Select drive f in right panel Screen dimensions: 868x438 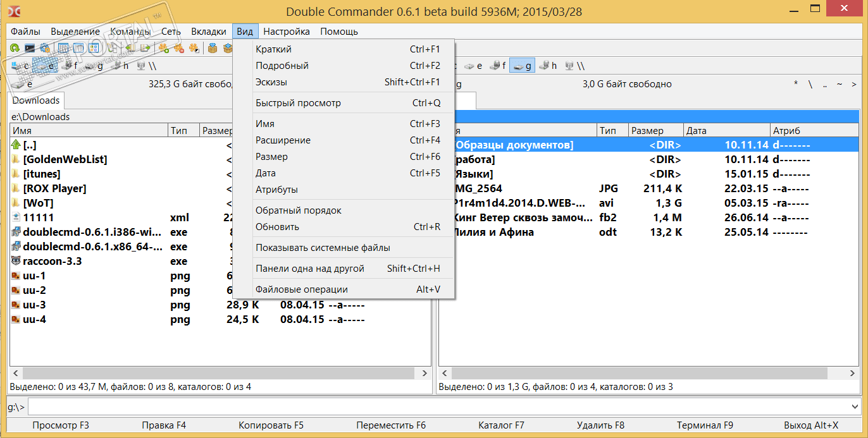498,65
